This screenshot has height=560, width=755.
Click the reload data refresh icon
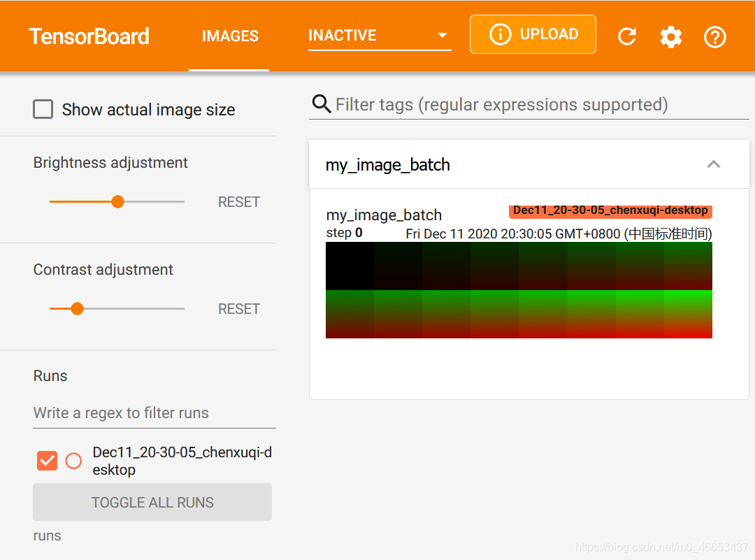click(627, 36)
